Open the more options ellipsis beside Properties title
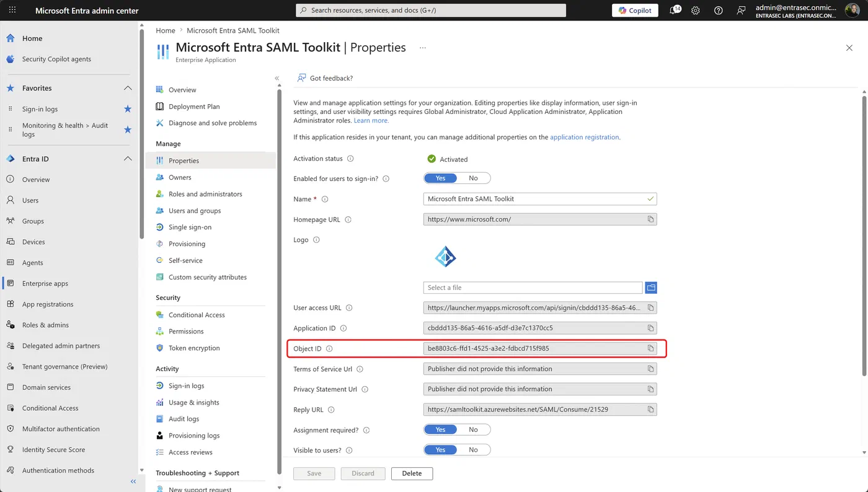The height and width of the screenshot is (492, 868). 423,48
